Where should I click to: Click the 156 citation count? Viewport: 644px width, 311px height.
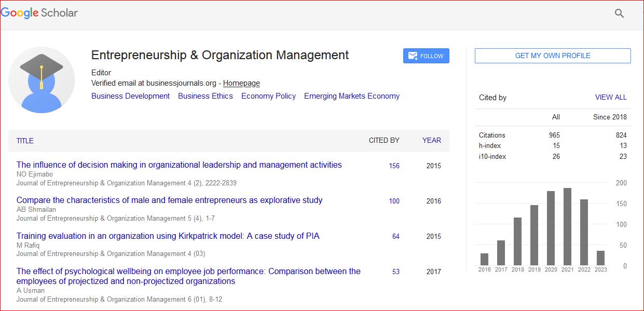click(394, 166)
